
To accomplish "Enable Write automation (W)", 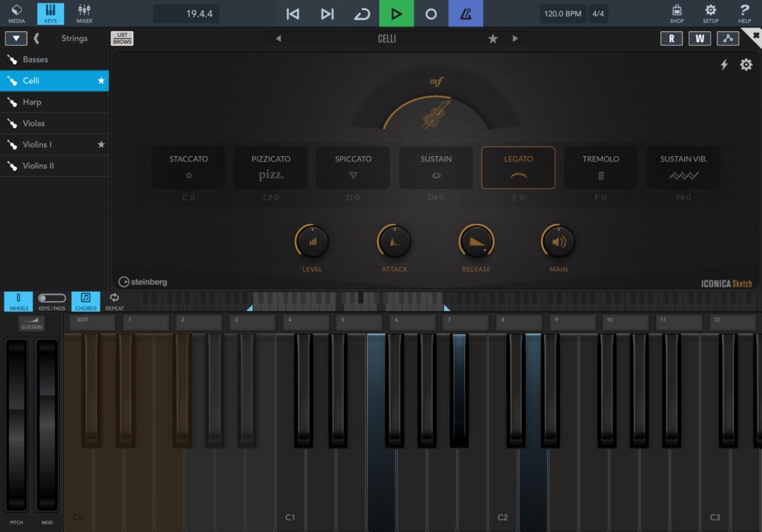I will pyautogui.click(x=700, y=38).
